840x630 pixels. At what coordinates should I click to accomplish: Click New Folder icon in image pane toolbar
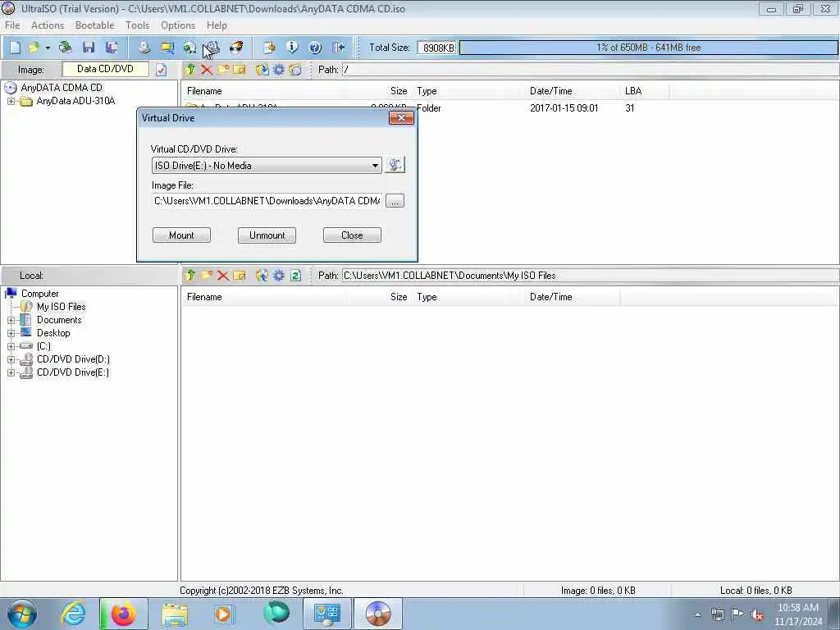coord(223,70)
